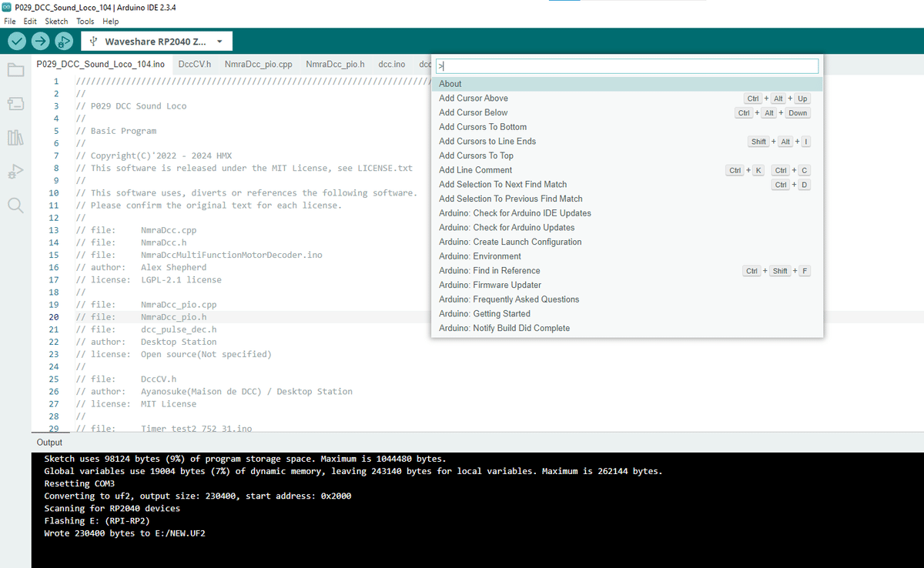Choose Add Cursors to Line Ends command
The image size is (924, 568).
[x=627, y=142]
